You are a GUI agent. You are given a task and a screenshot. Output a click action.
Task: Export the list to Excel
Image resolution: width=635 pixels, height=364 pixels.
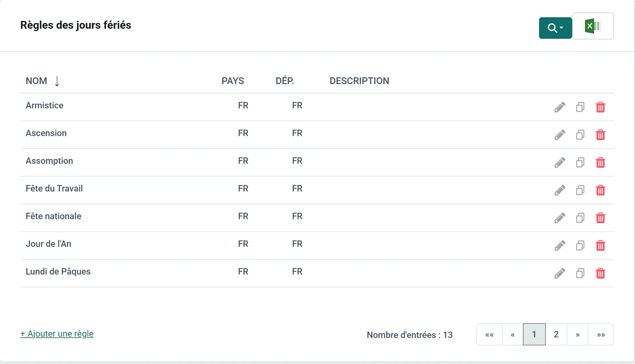pyautogui.click(x=593, y=26)
